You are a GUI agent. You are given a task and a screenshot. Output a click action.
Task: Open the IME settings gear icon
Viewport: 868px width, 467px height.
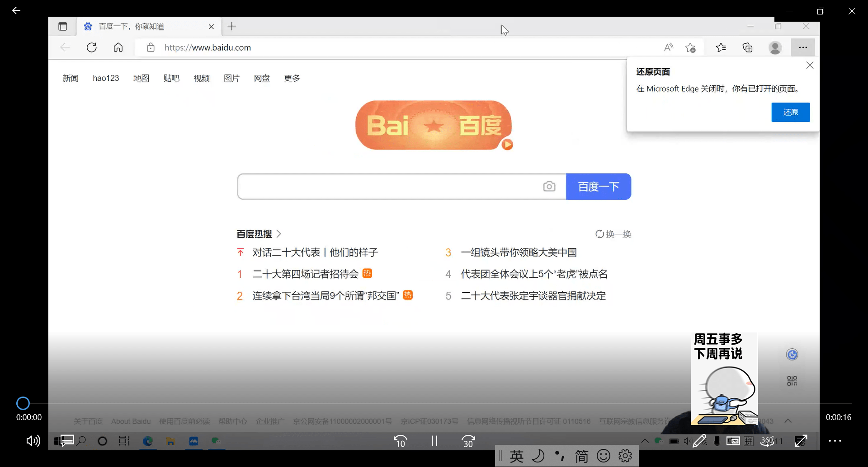[x=625, y=456]
